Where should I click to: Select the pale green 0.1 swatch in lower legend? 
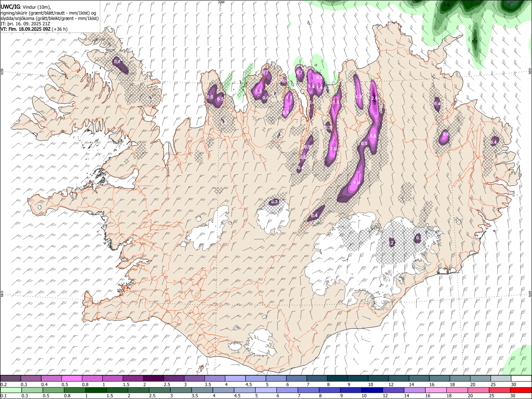(x=11, y=390)
